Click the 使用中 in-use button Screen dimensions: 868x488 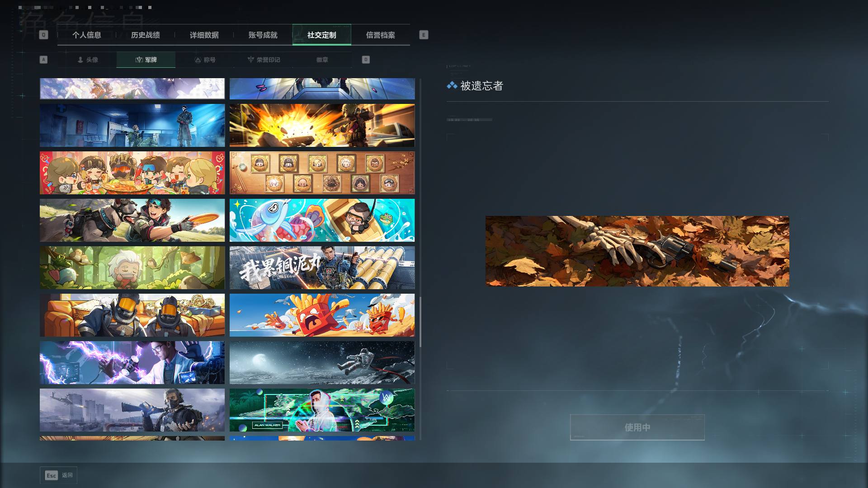[637, 427]
